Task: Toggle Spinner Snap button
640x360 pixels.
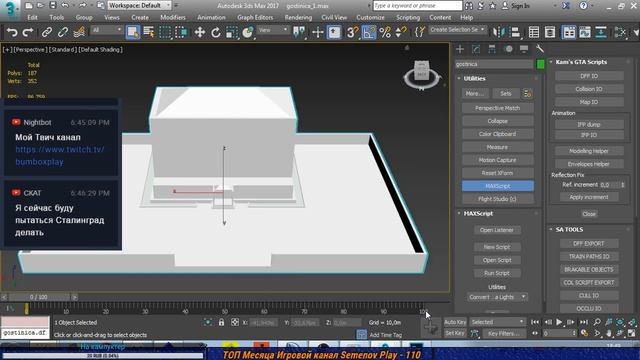Action: (x=401, y=32)
